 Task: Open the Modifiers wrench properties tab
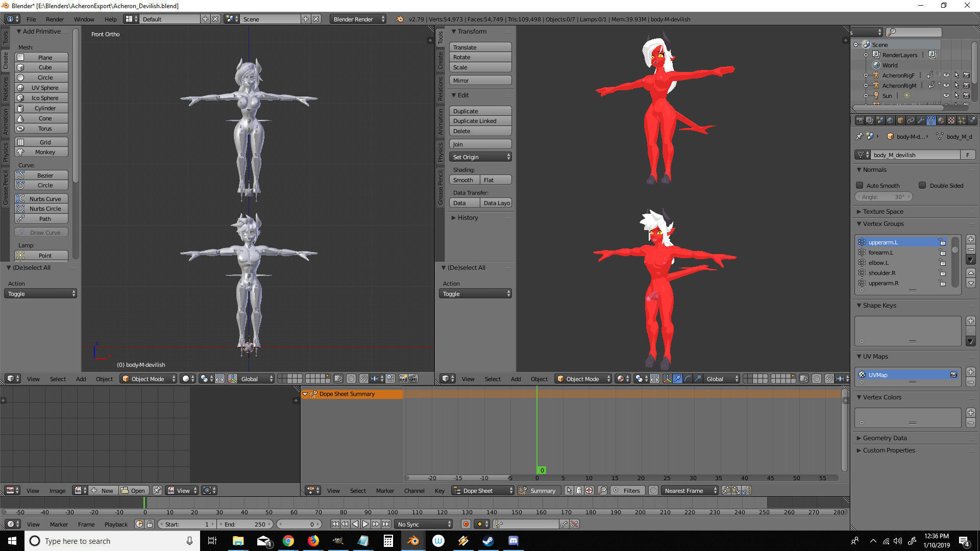[x=921, y=120]
